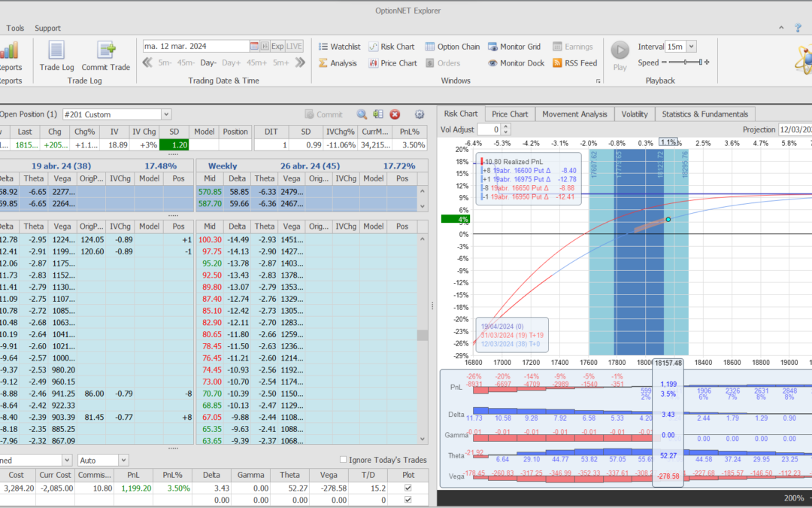Expand the Auto dropdown
The width and height of the screenshot is (812, 508).
click(x=123, y=460)
